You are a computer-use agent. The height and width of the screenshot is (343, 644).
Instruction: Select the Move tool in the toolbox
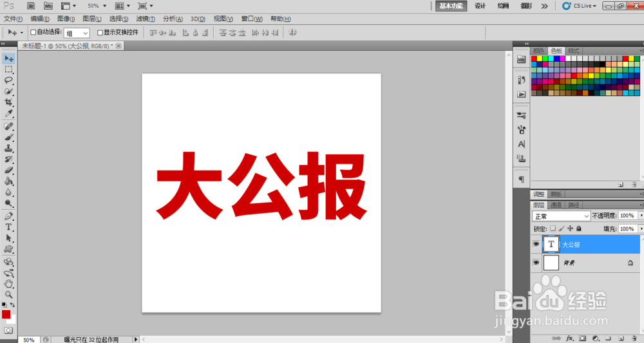coord(8,59)
